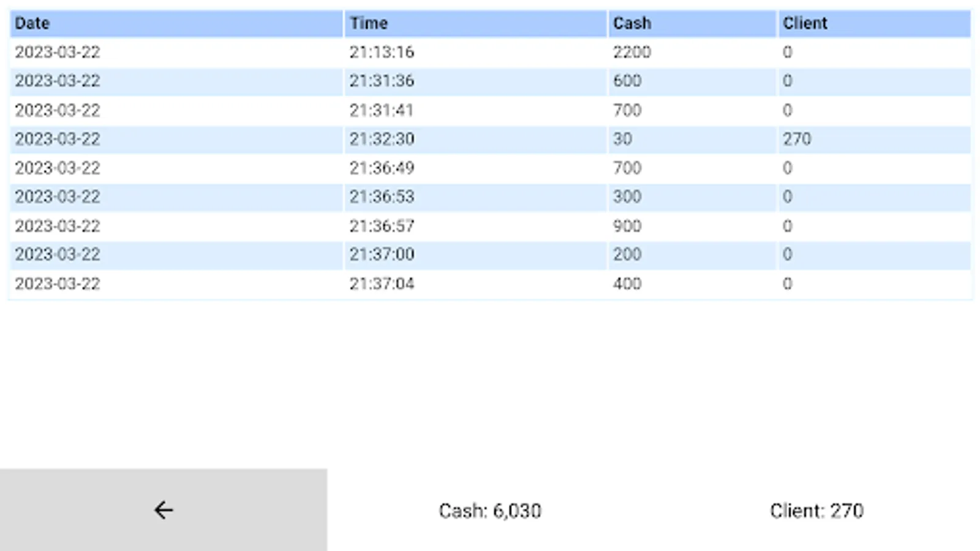Image resolution: width=980 pixels, height=551 pixels.
Task: Select the row with time 21:37:00
Action: 382,254
